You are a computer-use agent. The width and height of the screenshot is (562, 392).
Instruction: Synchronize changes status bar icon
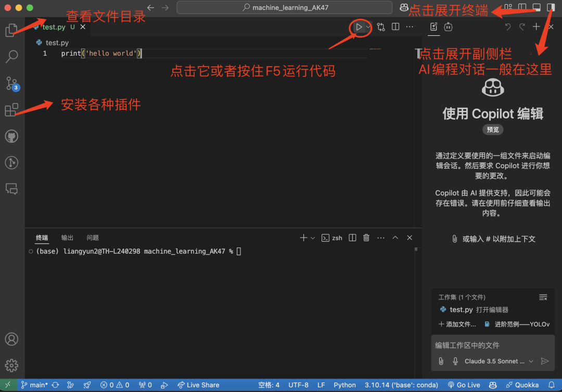tap(55, 385)
